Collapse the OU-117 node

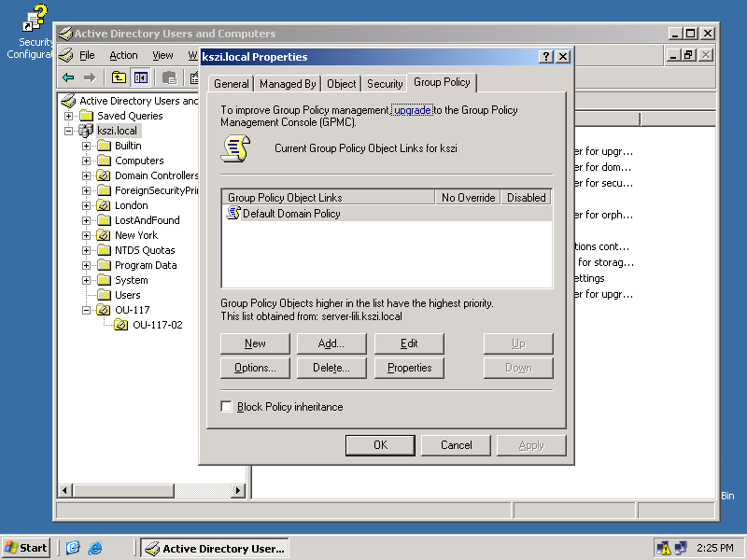[x=86, y=310]
